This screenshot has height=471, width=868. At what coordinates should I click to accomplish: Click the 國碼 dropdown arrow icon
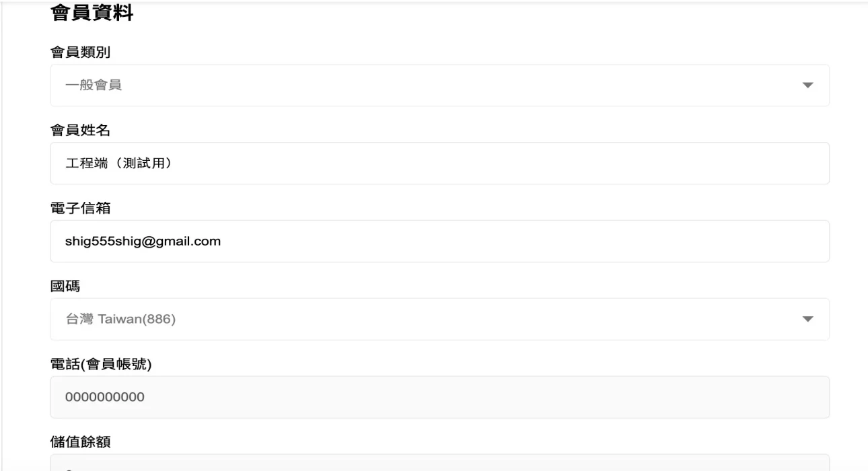click(808, 319)
